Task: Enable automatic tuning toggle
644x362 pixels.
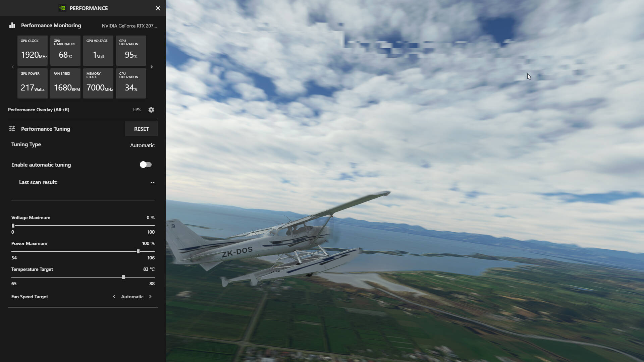Action: pyautogui.click(x=146, y=165)
